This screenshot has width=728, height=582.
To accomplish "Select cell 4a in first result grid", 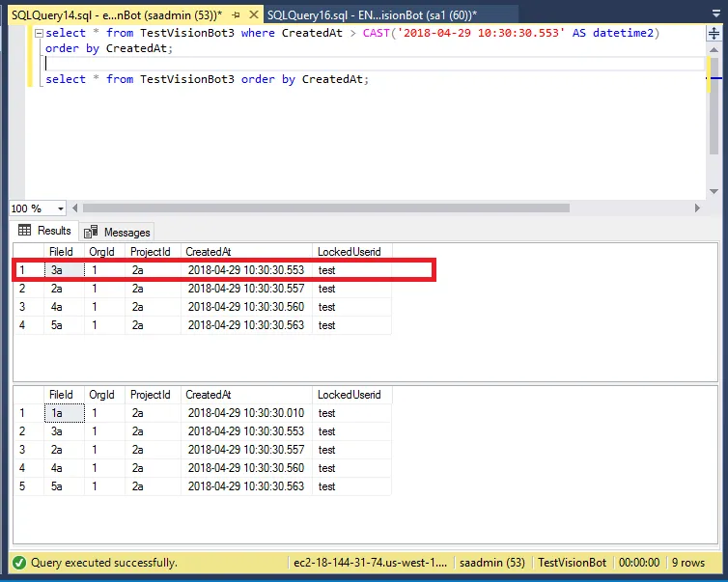I will tap(64, 307).
